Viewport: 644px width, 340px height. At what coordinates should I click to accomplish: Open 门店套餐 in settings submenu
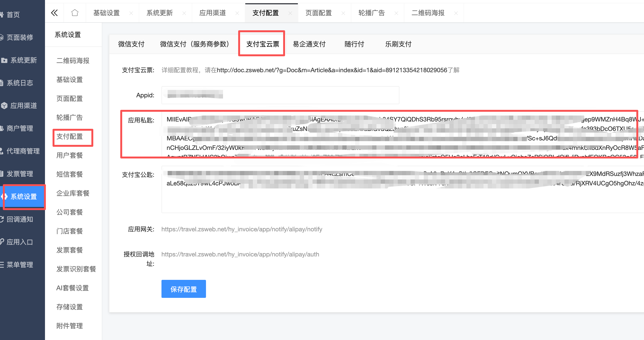click(70, 231)
